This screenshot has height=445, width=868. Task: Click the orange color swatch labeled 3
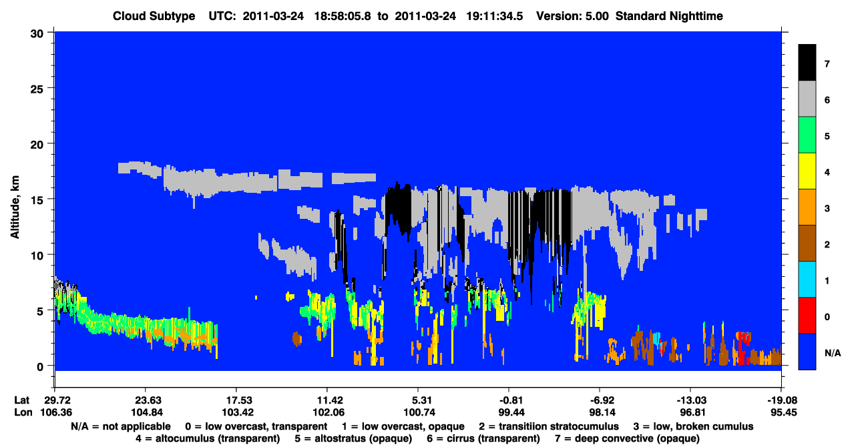(807, 207)
